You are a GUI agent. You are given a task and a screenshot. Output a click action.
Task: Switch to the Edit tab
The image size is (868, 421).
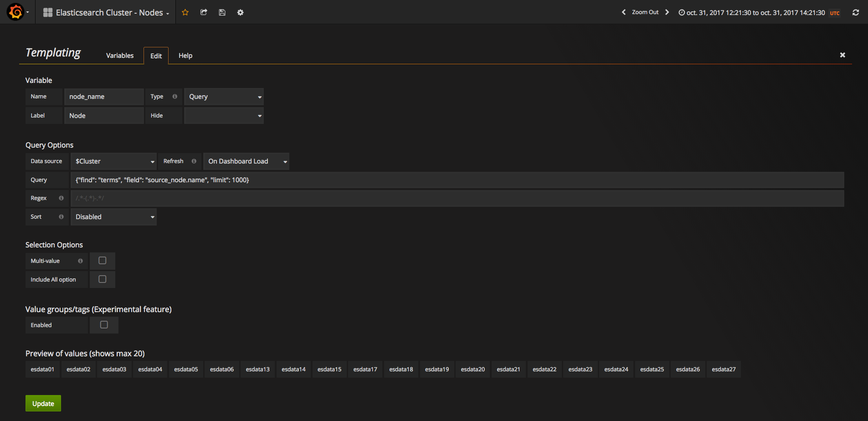[x=156, y=56]
